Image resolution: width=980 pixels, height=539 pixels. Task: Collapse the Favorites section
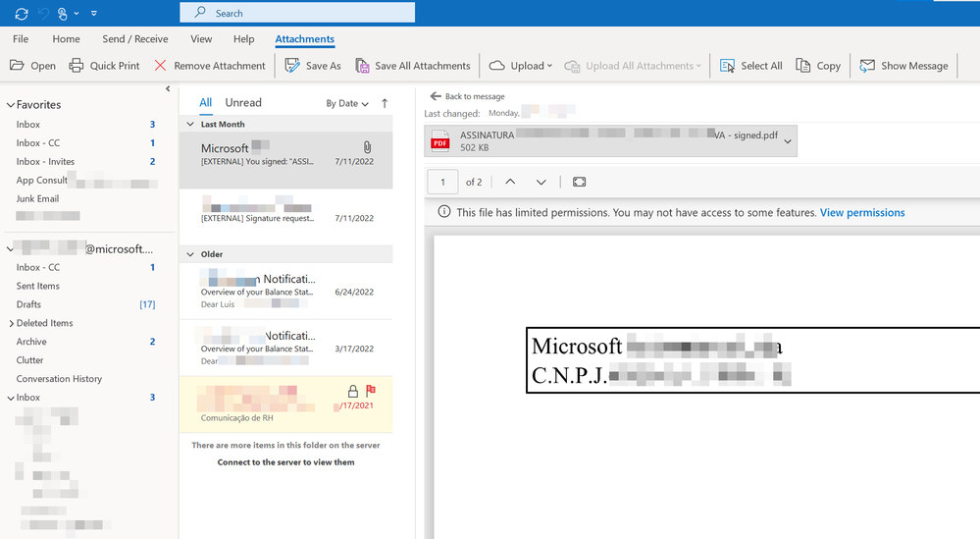(10, 105)
